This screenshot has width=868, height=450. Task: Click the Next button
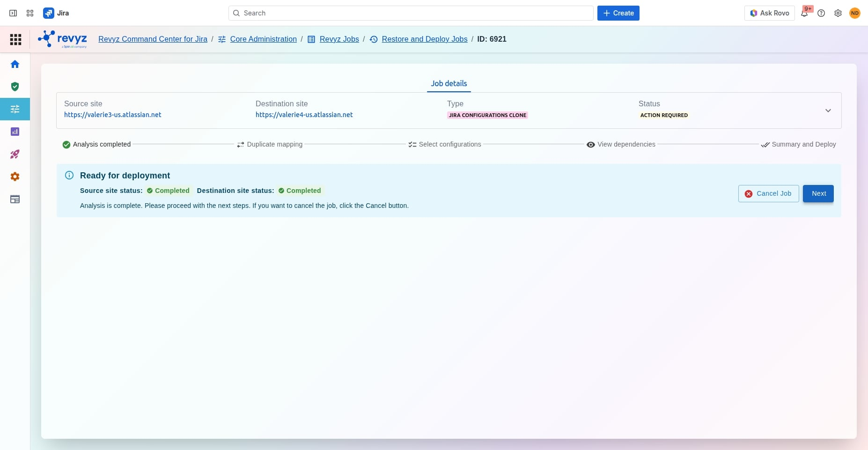818,194
